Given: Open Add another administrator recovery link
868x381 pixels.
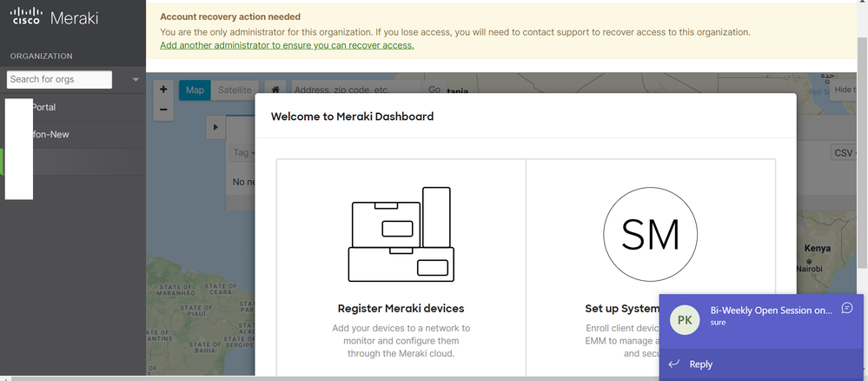Looking at the screenshot, I should [287, 45].
